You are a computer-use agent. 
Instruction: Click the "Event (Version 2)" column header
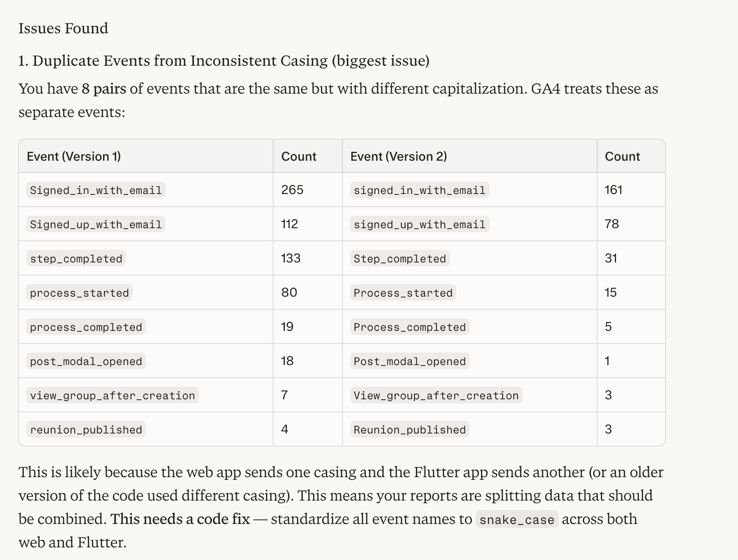point(398,156)
